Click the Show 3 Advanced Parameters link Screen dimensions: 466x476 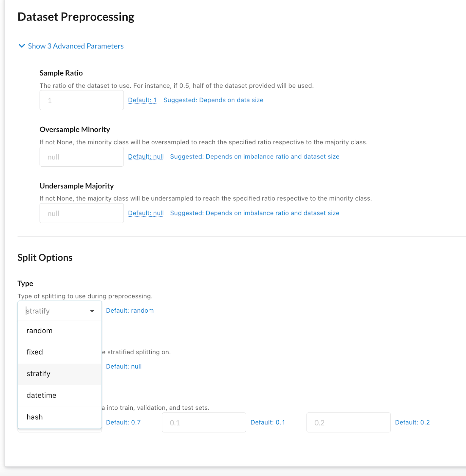click(x=76, y=46)
